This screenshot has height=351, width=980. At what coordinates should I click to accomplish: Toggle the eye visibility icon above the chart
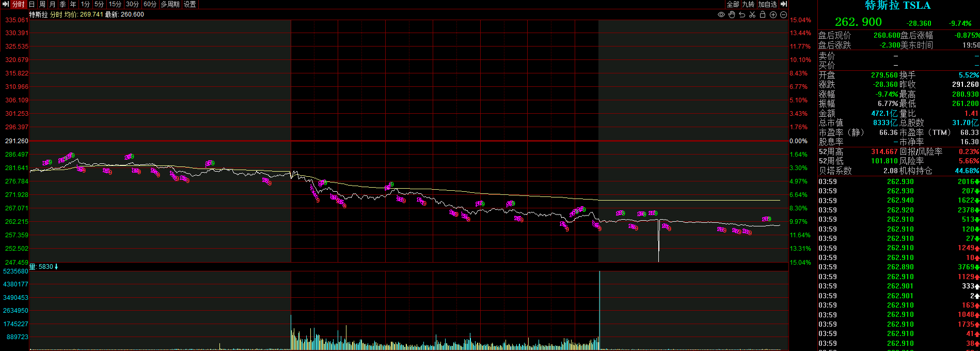721,14
